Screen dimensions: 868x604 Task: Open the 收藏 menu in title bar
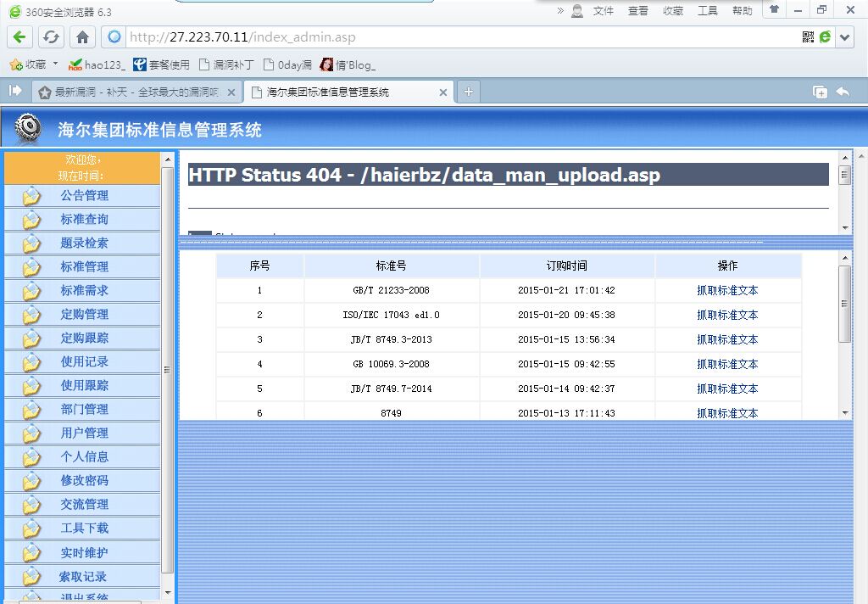(672, 10)
